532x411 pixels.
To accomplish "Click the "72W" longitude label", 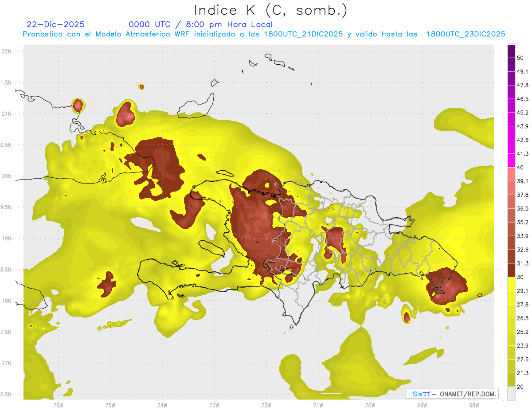I will [x=266, y=405].
